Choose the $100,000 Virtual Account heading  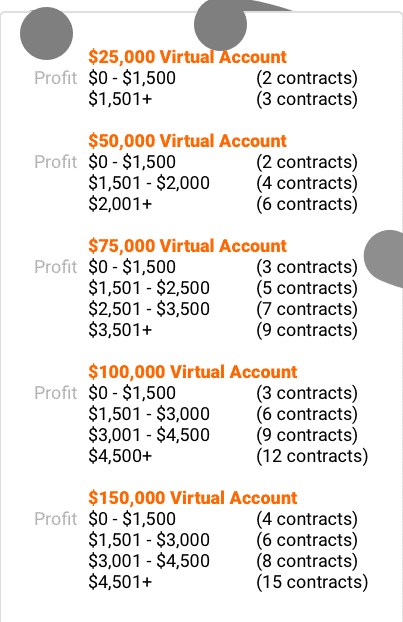192,372
